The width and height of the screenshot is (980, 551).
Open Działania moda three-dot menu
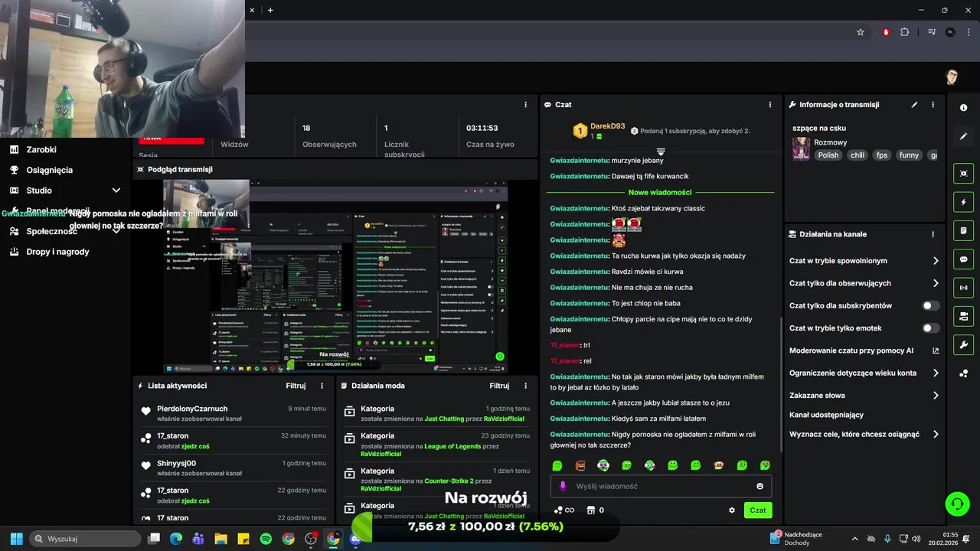click(x=525, y=386)
